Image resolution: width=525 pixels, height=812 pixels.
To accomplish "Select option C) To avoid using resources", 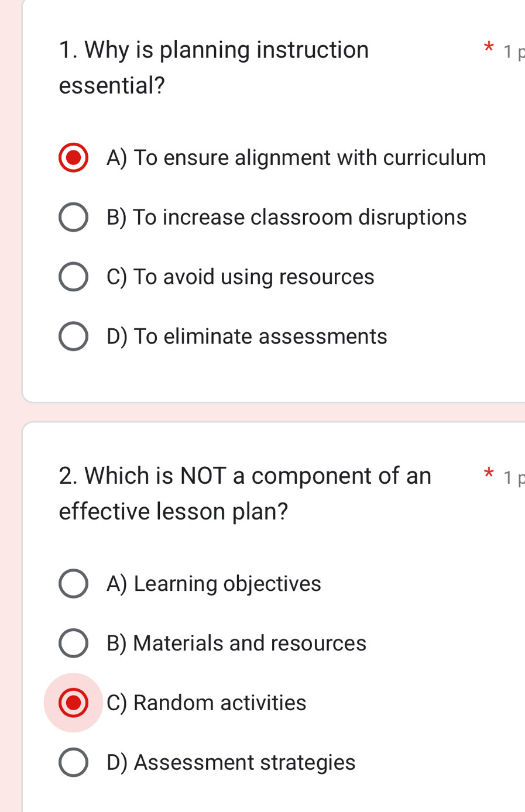I will point(73,276).
